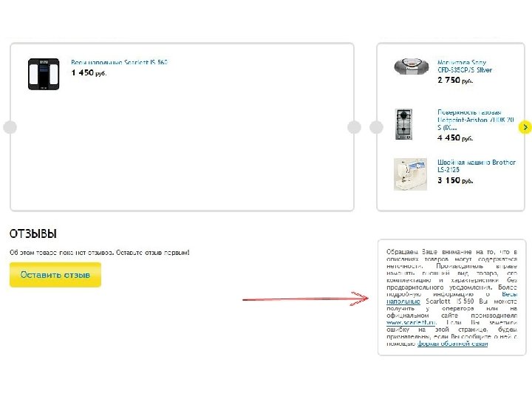The width and height of the screenshot is (532, 399).
Task: Open the Hotpoint-Ariston gas surface link
Action: [474, 119]
